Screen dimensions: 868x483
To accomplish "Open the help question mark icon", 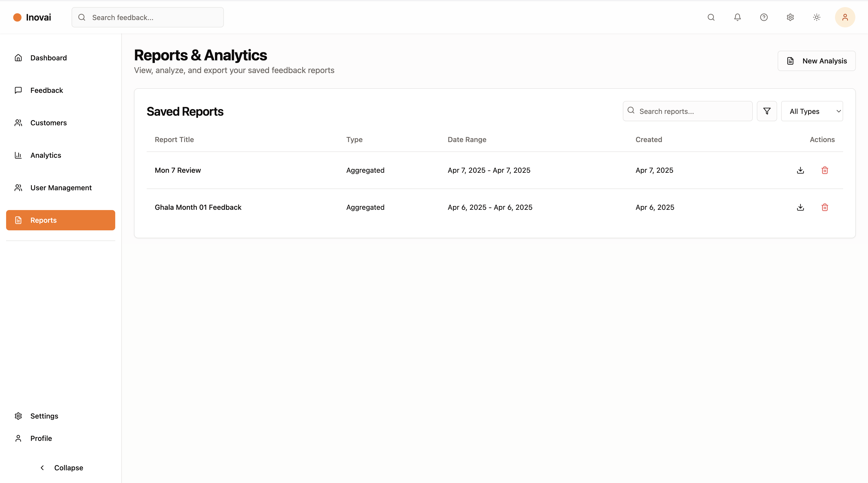I will click(763, 17).
